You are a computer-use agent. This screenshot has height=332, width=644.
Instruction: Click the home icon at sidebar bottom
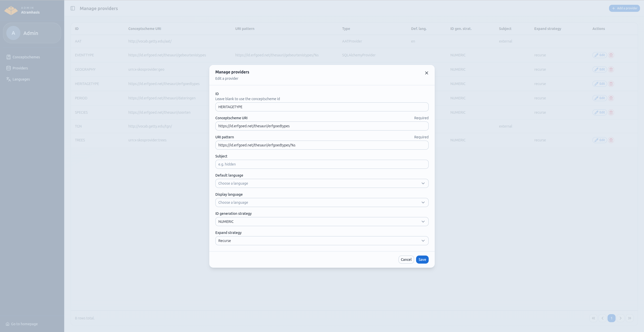(8, 324)
